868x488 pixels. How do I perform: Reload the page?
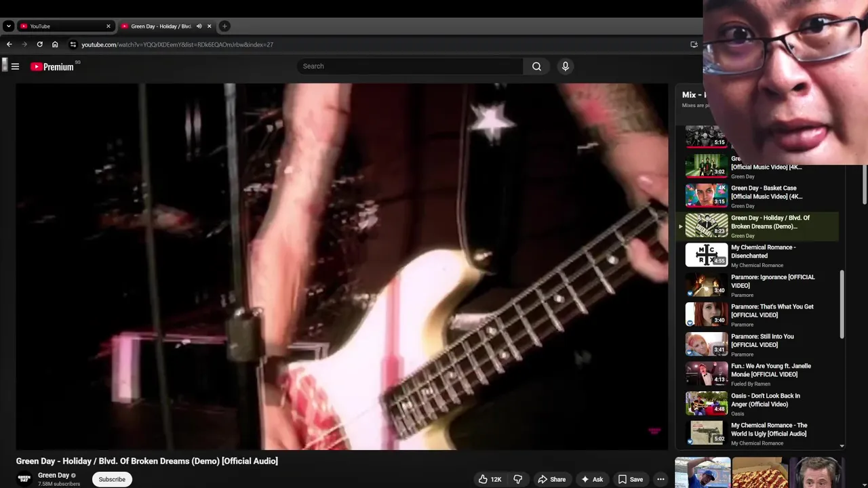point(39,45)
